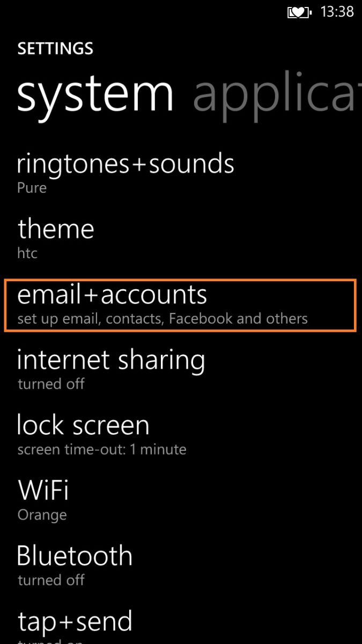This screenshot has width=362, height=644.
Task: Open ringtones+sounds settings
Action: click(x=181, y=173)
